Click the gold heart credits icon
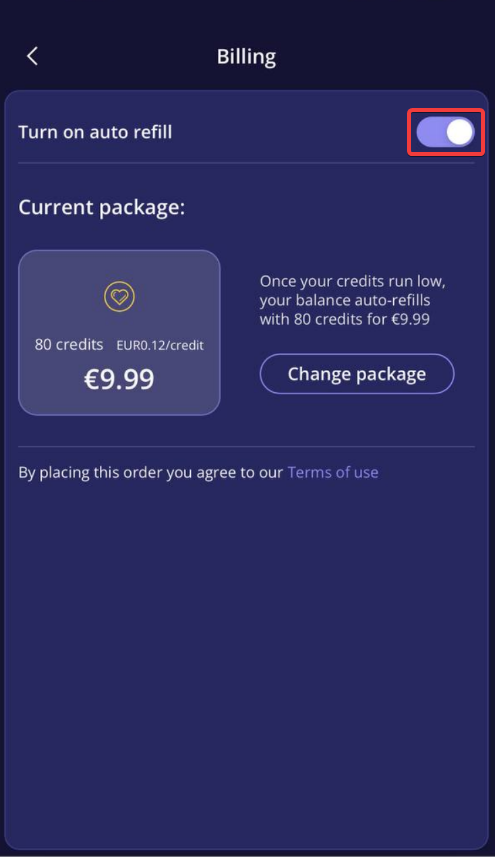The width and height of the screenshot is (495, 857). pyautogui.click(x=119, y=297)
